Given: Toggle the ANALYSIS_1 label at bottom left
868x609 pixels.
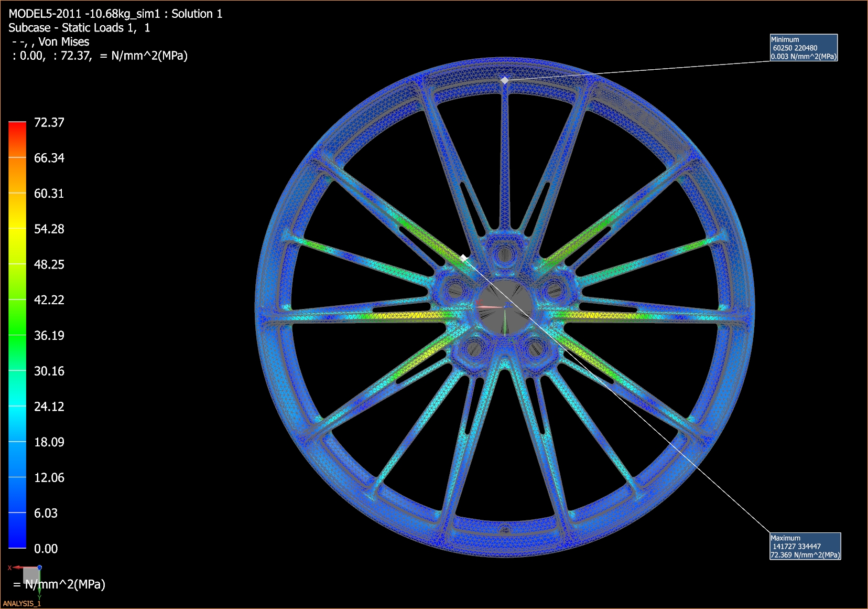Looking at the screenshot, I should pos(21,604).
